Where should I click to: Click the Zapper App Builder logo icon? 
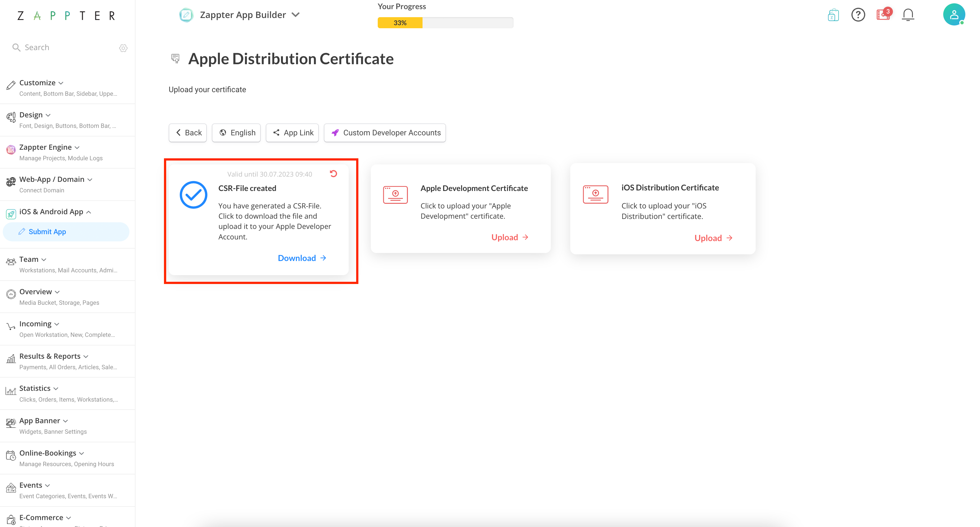(186, 15)
